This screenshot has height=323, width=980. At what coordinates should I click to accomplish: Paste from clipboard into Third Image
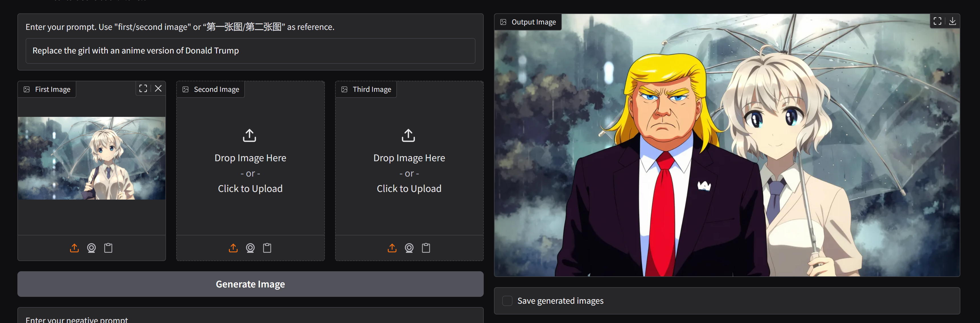tap(426, 248)
